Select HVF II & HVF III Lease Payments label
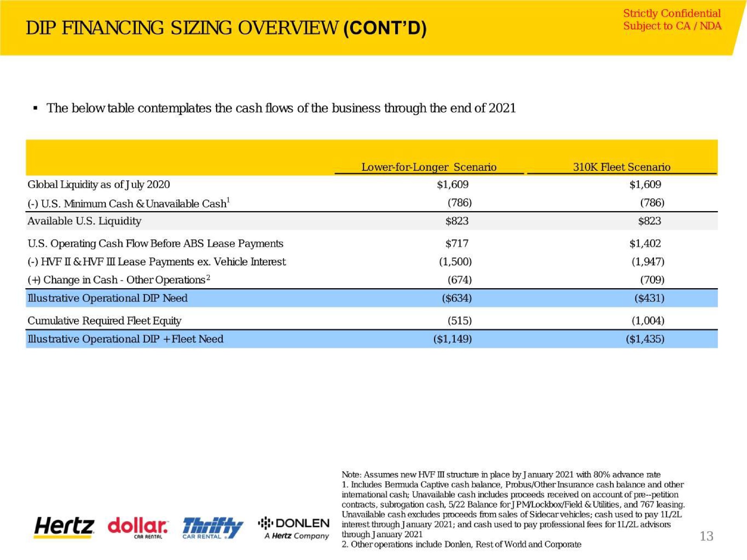 156,262
